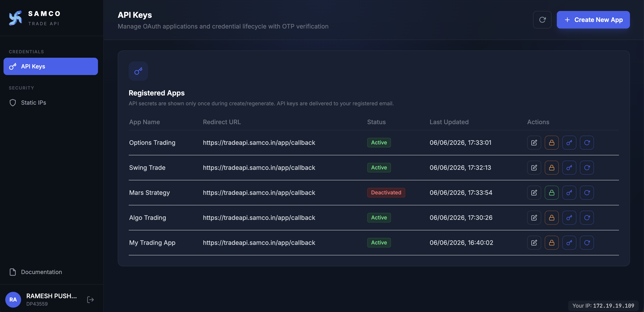
Task: Click timestamp 06/06/2026, 17:33:54
Action: point(461,193)
